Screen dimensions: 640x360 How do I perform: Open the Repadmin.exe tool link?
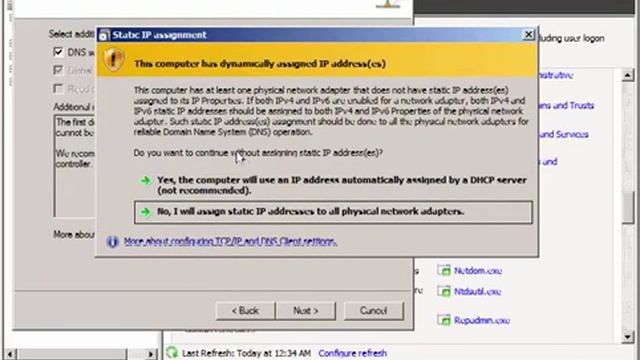tap(482, 320)
